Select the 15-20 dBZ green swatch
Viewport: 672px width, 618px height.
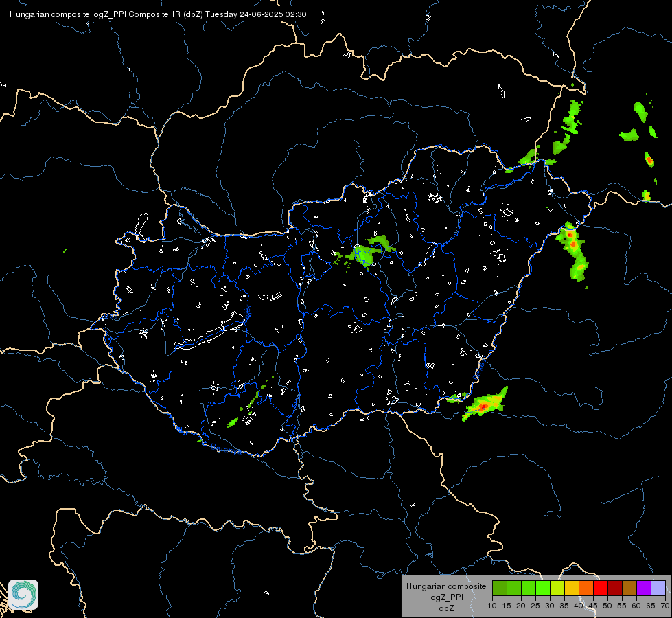coord(514,588)
